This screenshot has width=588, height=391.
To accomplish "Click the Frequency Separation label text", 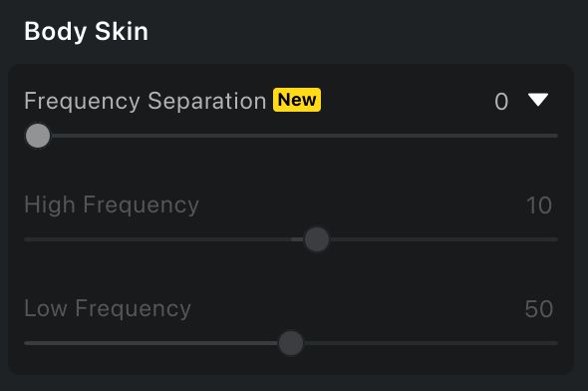I will (x=146, y=101).
